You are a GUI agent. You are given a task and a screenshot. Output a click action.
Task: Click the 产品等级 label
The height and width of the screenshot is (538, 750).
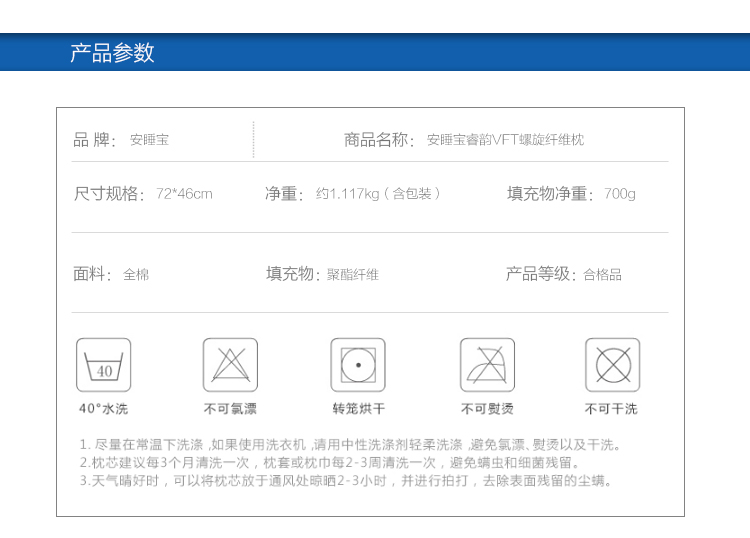(541, 274)
